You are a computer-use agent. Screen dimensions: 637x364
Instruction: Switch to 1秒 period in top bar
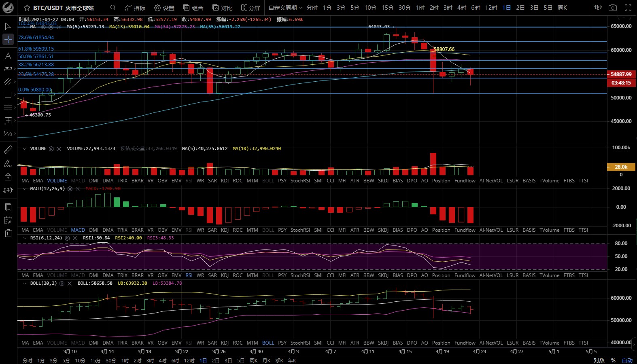click(x=598, y=8)
